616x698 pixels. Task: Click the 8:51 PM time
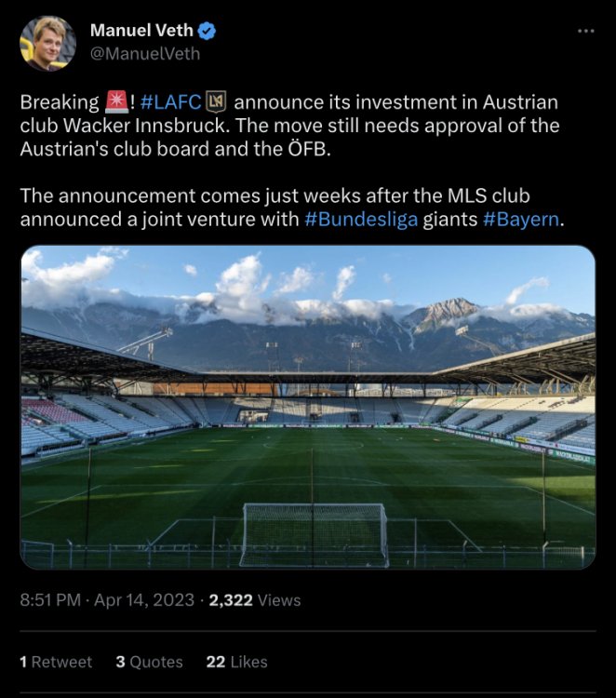51,600
